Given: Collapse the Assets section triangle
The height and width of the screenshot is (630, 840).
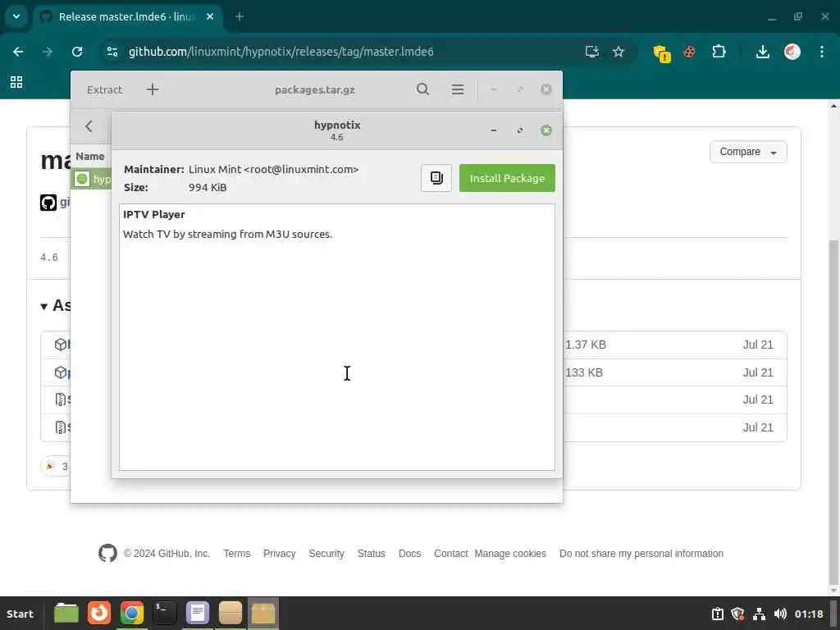Looking at the screenshot, I should [x=44, y=307].
